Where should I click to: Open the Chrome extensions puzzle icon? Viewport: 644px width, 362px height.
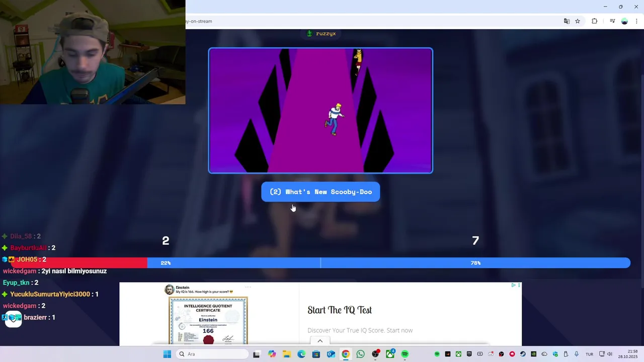594,21
